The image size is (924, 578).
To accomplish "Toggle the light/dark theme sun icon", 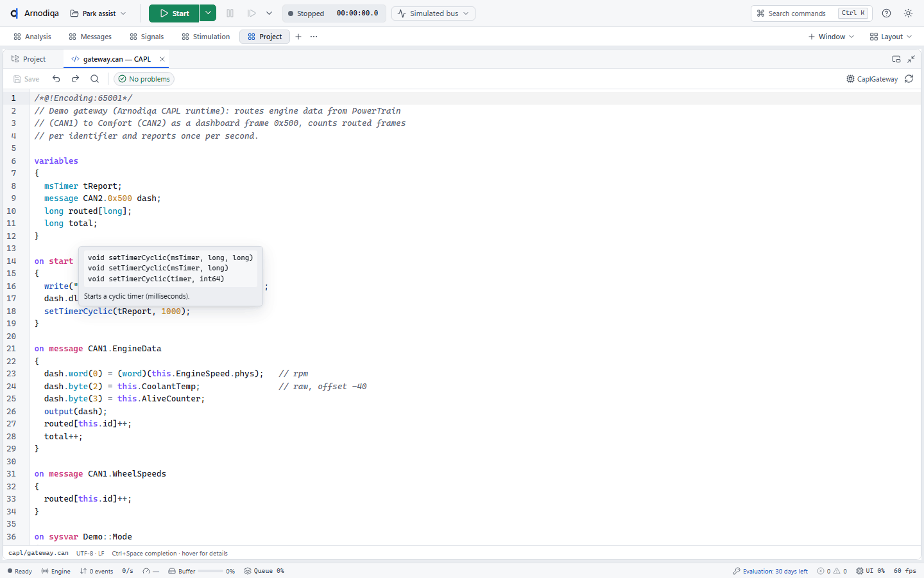I will 908,13.
